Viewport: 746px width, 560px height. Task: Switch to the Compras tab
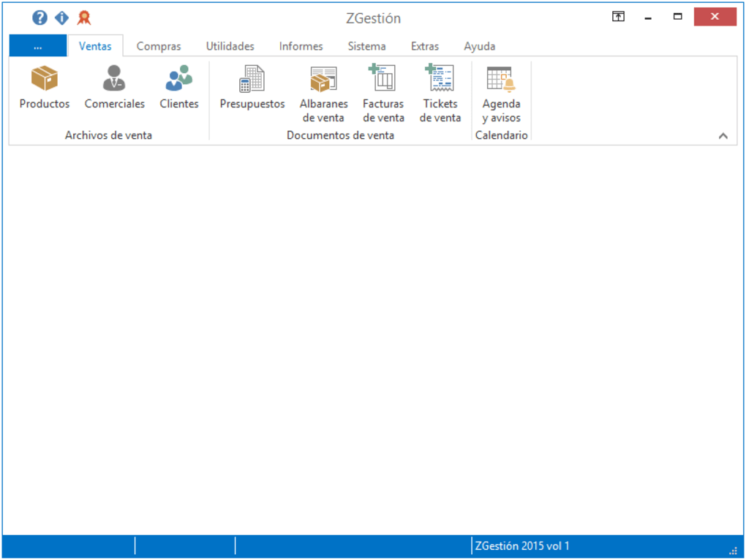tap(159, 45)
